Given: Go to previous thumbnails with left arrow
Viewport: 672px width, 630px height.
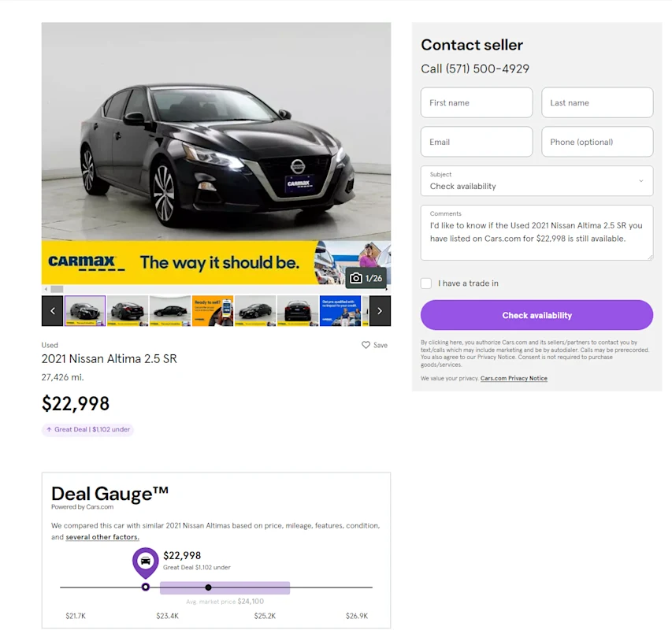Looking at the screenshot, I should coord(53,311).
